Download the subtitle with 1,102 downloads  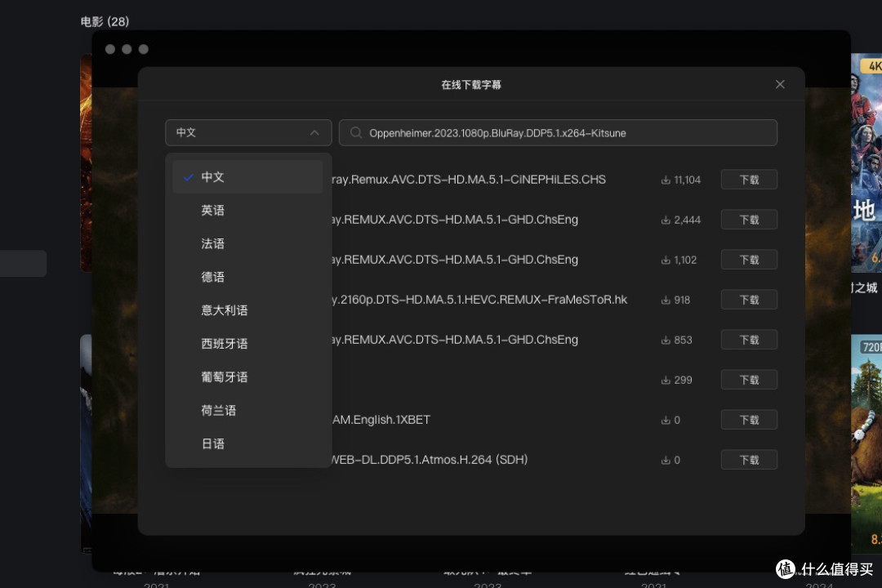pyautogui.click(x=749, y=260)
